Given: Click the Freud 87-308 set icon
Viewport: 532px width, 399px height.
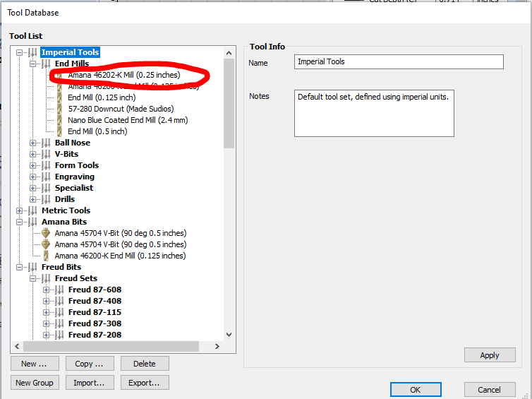Looking at the screenshot, I should [x=59, y=323].
